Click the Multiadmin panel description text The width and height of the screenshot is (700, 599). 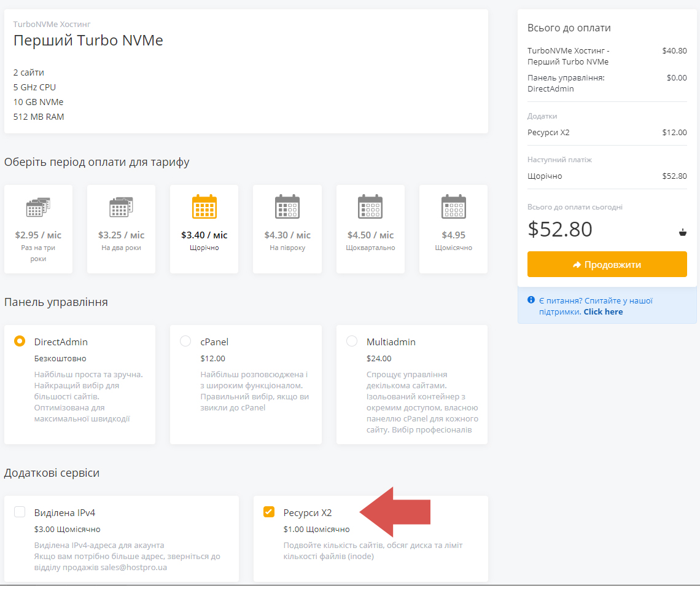pos(421,402)
